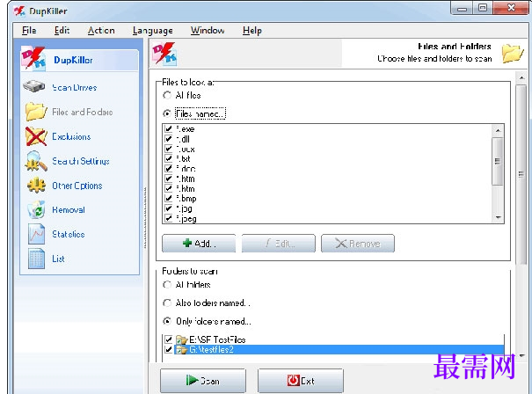532x394 pixels.
Task: Click the folder icon of G:\testfiles2
Action: 182,349
